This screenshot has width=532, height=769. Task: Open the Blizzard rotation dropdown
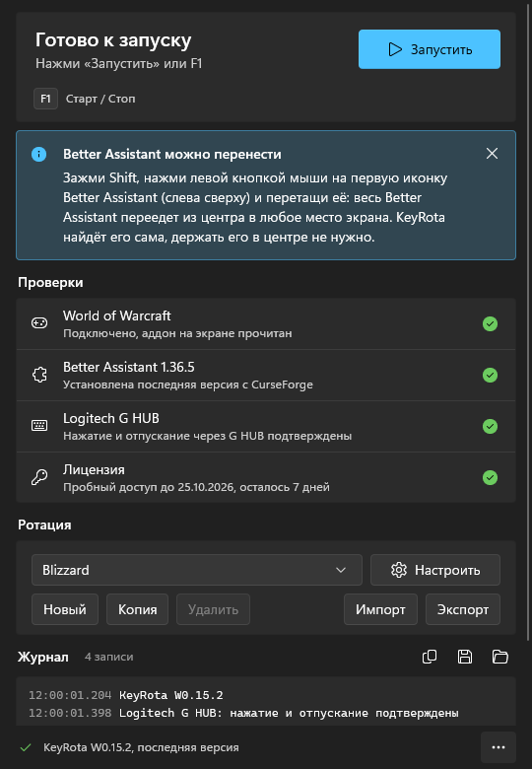click(x=197, y=570)
